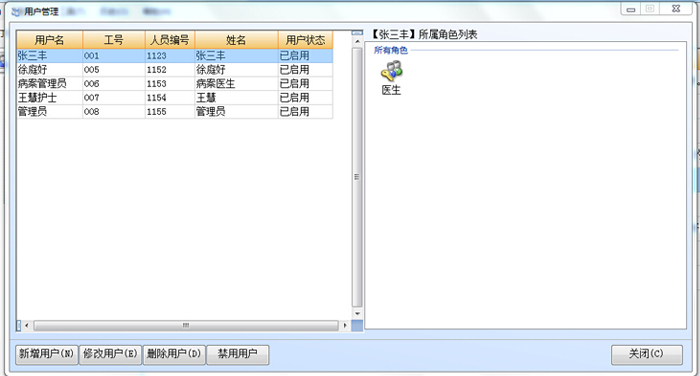
Task: Select the 管理员 user row
Action: click(175, 111)
